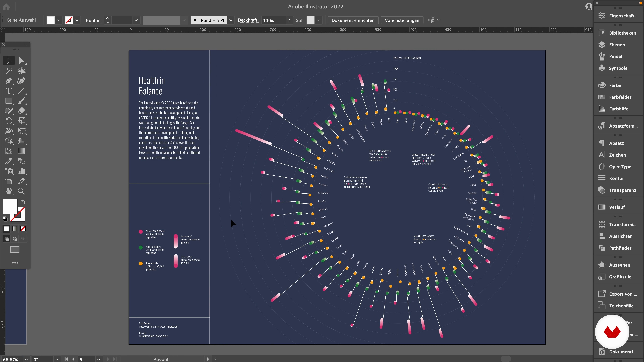Viewport: 644px width, 362px height.
Task: Select the Symbol Sprayer tool
Action: click(x=9, y=171)
